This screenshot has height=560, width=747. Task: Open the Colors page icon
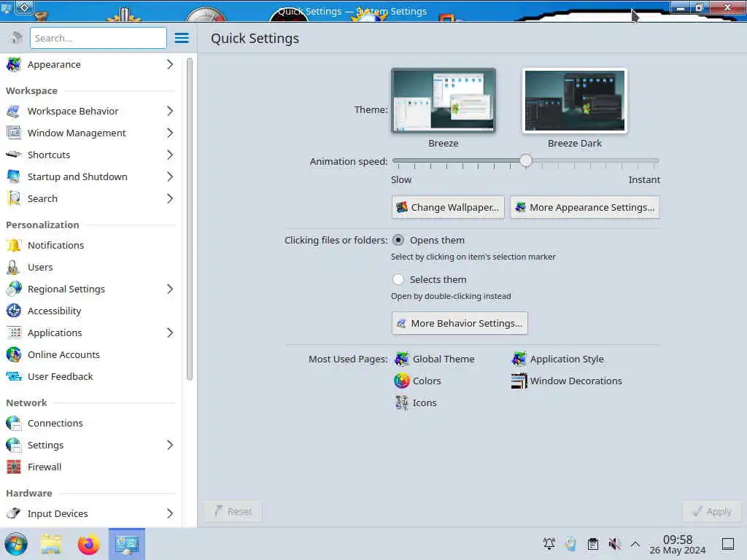(x=402, y=381)
